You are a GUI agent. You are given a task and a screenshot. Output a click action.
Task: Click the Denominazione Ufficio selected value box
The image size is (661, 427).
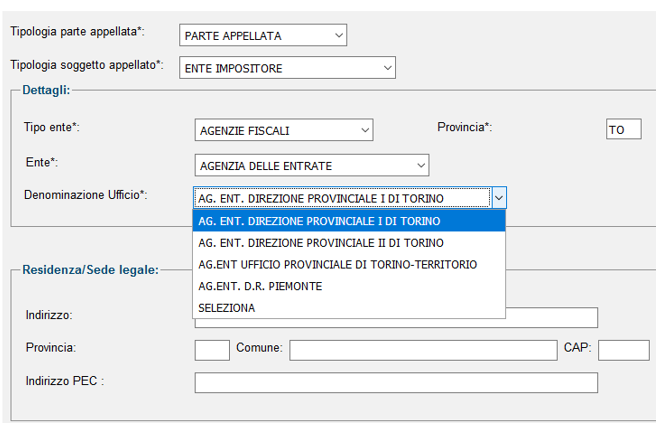coord(342,198)
